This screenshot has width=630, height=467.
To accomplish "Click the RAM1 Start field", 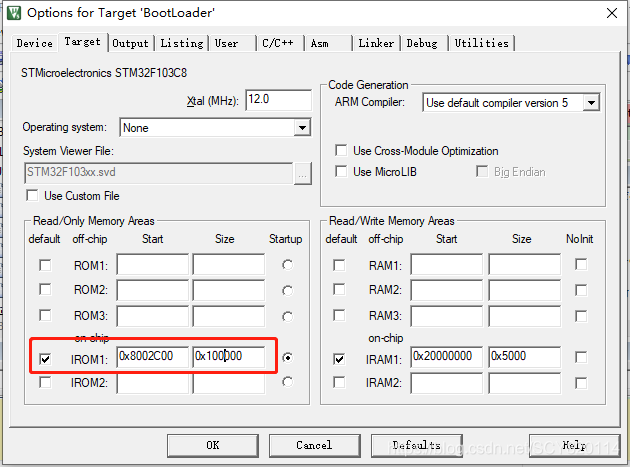I will pyautogui.click(x=446, y=264).
